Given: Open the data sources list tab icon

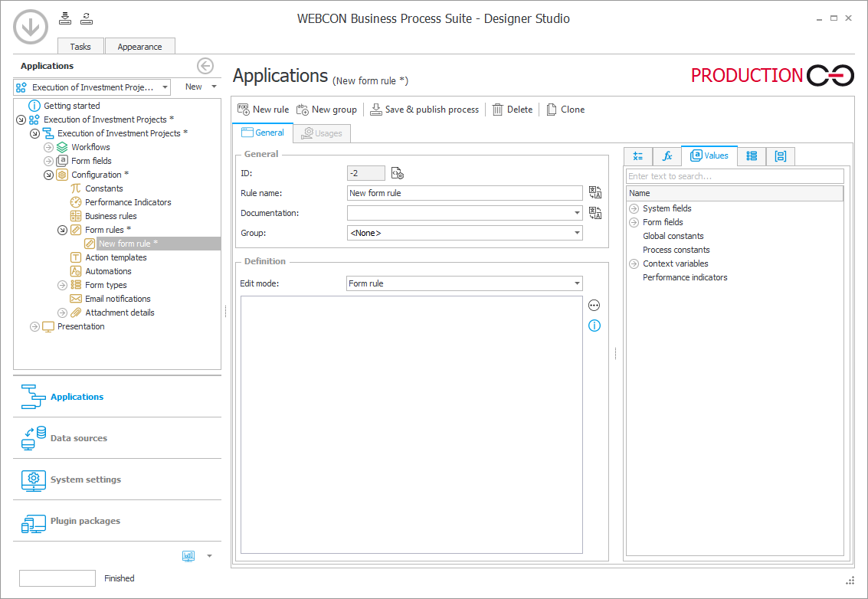Looking at the screenshot, I should 752,156.
